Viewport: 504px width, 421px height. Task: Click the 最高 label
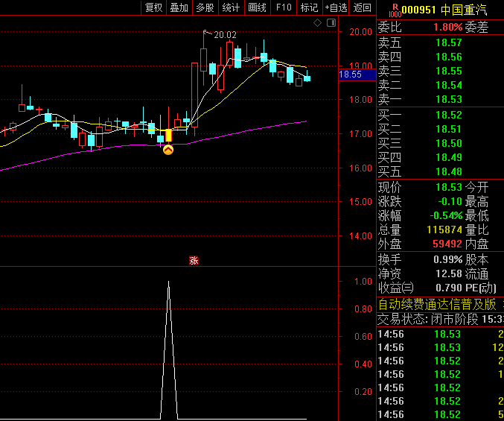476,201
